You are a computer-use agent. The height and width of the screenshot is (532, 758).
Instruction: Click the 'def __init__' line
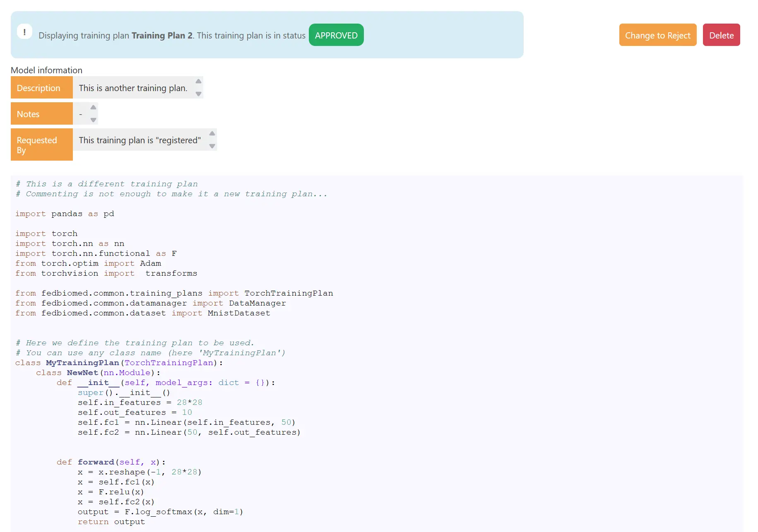166,383
